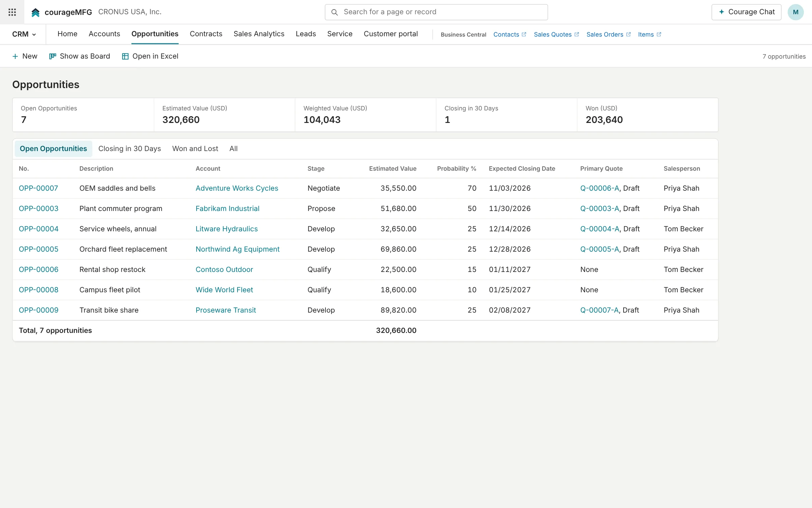
Task: Open the Contracts menu item
Action: (x=206, y=34)
